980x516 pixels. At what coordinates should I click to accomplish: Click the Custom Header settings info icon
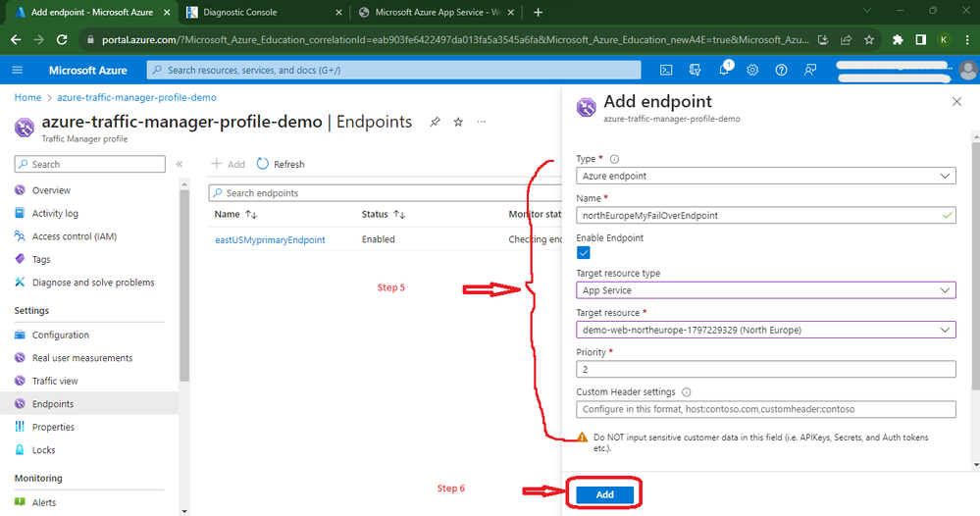tap(687, 392)
